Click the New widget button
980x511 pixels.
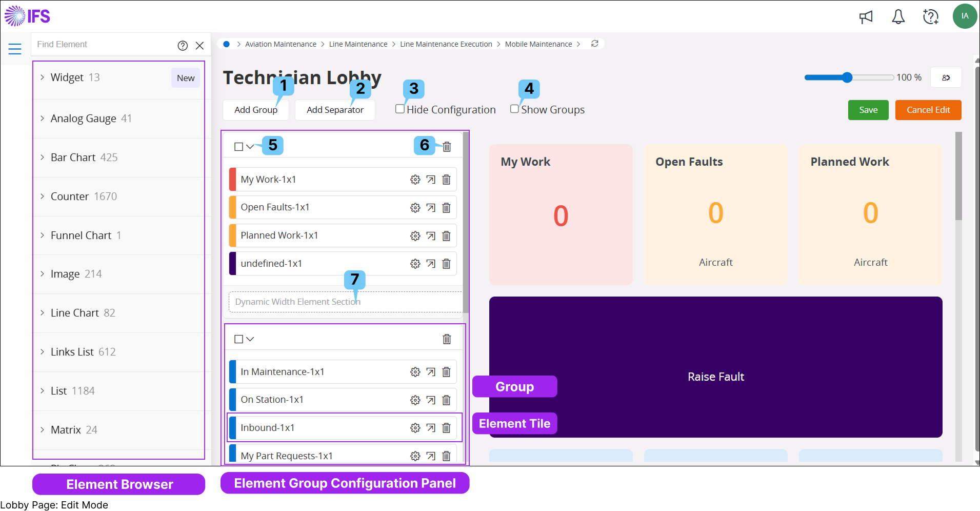tap(186, 78)
